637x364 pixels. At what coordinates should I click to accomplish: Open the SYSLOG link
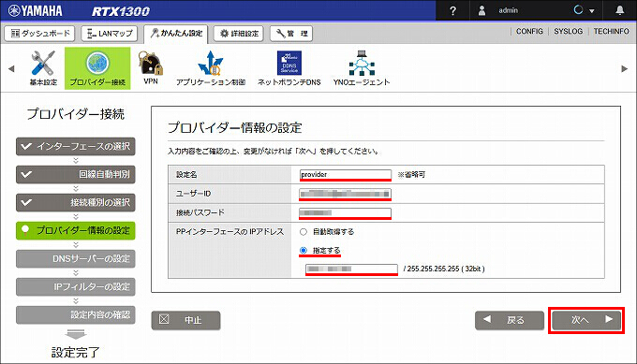point(568,31)
